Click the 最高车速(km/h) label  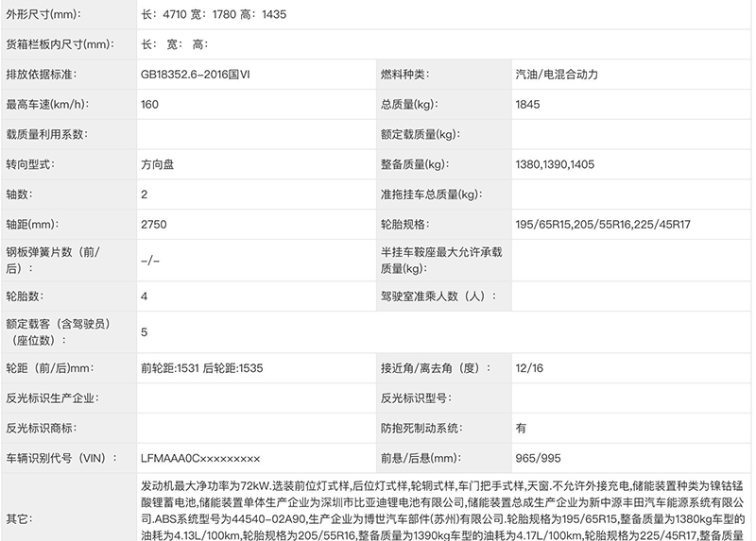[x=47, y=104]
